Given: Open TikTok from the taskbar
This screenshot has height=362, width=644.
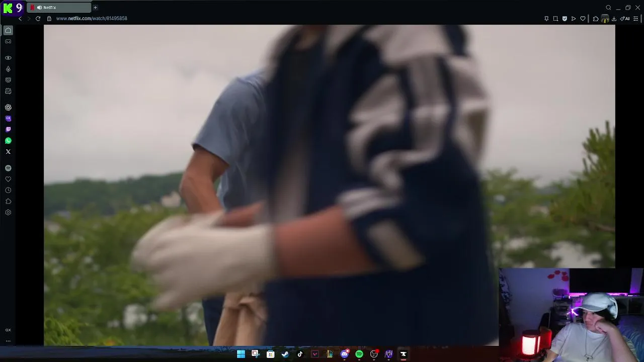Looking at the screenshot, I should point(300,354).
